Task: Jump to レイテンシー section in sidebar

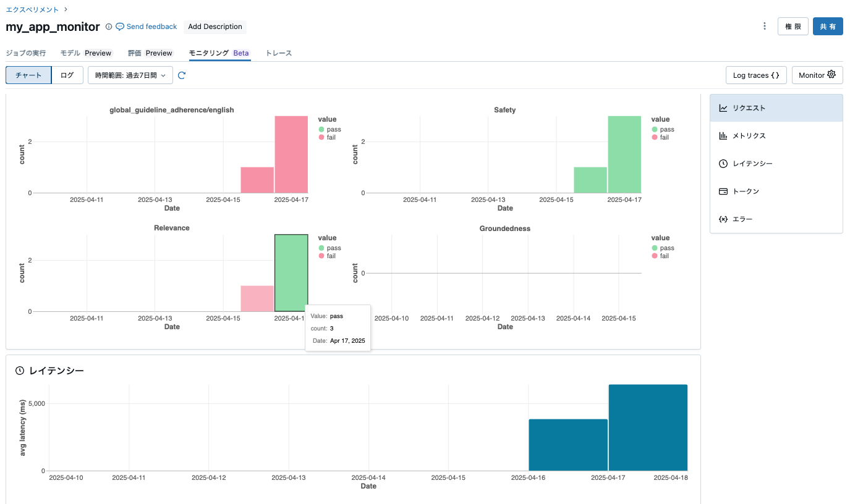Action: (x=776, y=164)
